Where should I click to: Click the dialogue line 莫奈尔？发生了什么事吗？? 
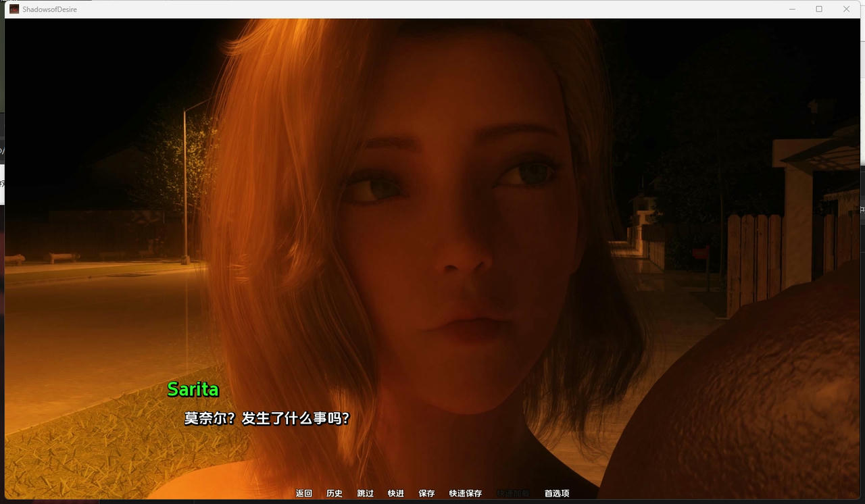point(267,418)
